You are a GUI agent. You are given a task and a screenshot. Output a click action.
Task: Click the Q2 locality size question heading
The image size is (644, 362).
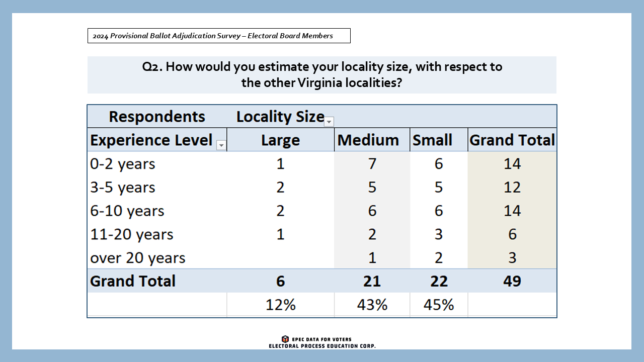pyautogui.click(x=322, y=74)
